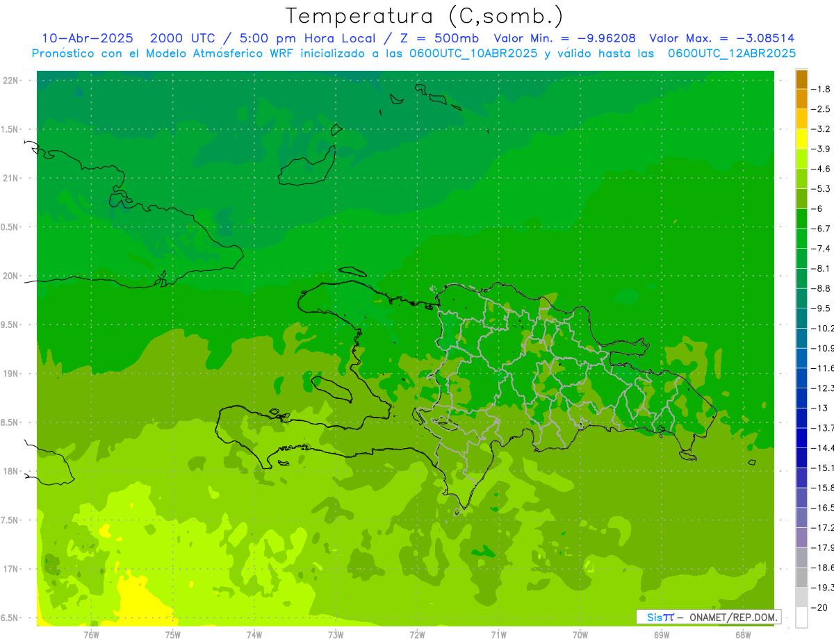This screenshot has height=644, width=834.
Task: Select the valid-until time '0600UTC_12ABR2025'
Action: click(x=732, y=53)
